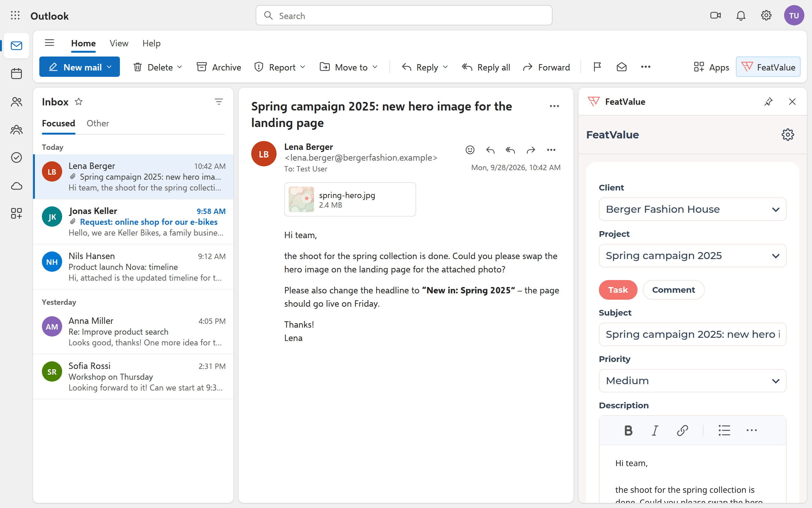Screen dimensions: 812x508
Task: Pin the FeatValue panel
Action: [768, 102]
